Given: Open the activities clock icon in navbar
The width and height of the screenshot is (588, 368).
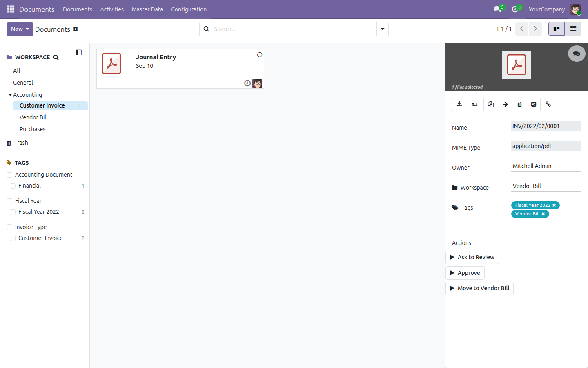Looking at the screenshot, I should 515,9.
